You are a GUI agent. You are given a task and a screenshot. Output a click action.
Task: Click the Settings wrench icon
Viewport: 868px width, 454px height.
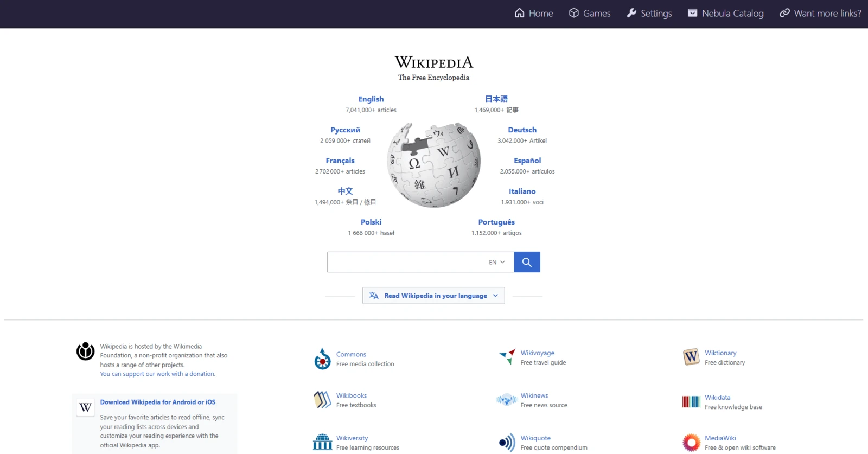point(631,13)
